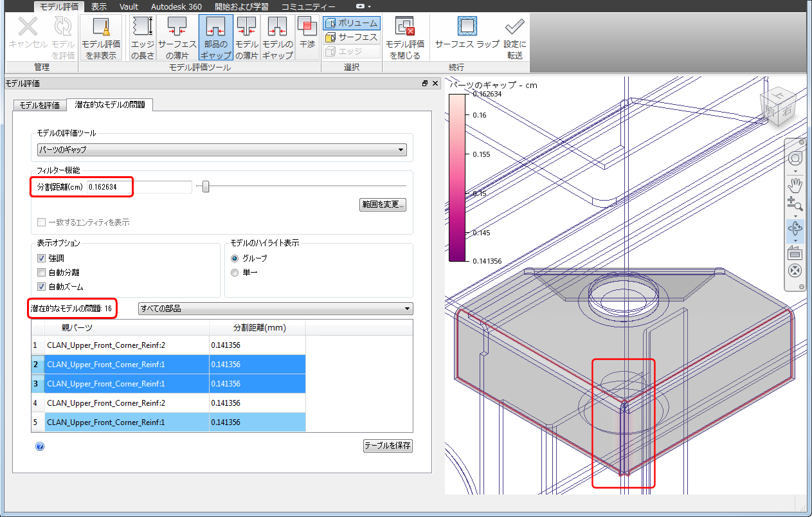Click the 親パーツ column header
This screenshot has height=517, width=812.
127,327
